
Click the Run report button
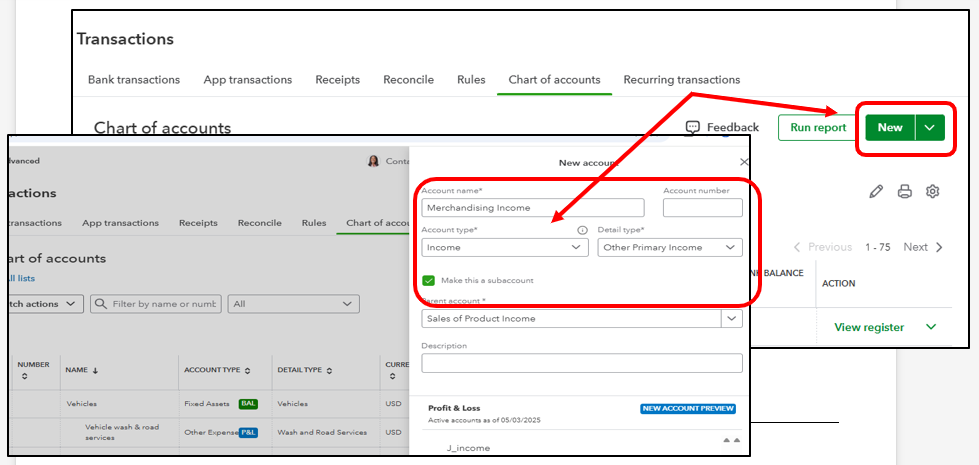(x=818, y=127)
